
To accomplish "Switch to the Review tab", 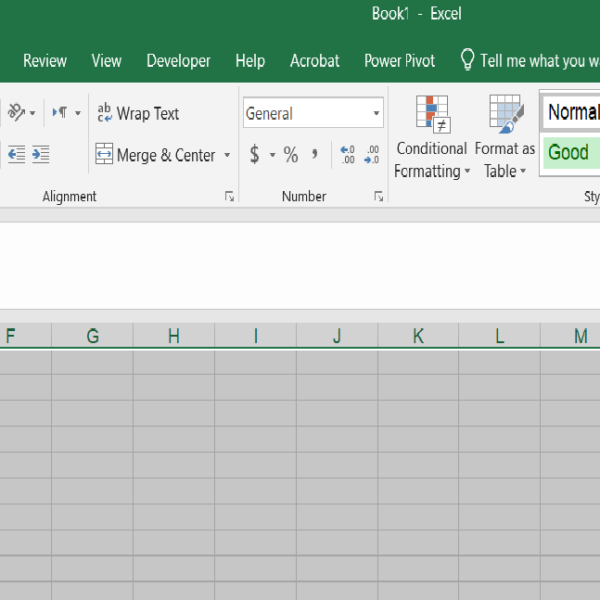I will (45, 60).
